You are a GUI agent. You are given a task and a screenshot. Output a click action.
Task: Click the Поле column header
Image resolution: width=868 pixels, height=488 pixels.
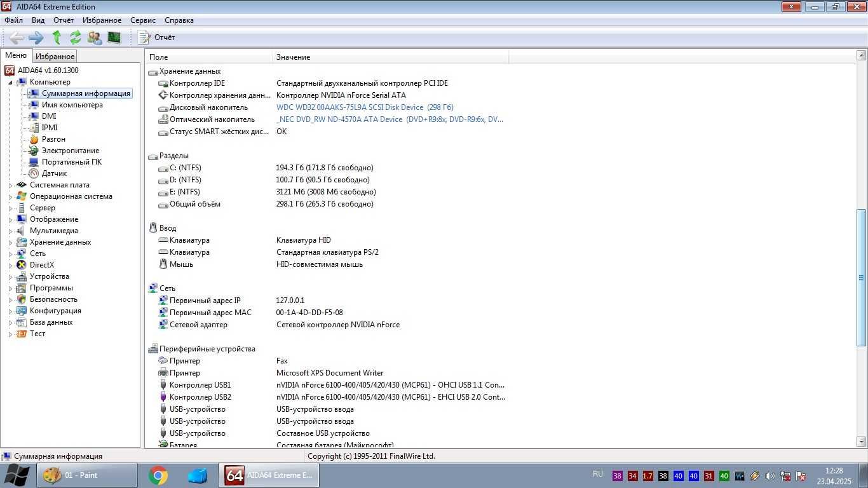[209, 57]
